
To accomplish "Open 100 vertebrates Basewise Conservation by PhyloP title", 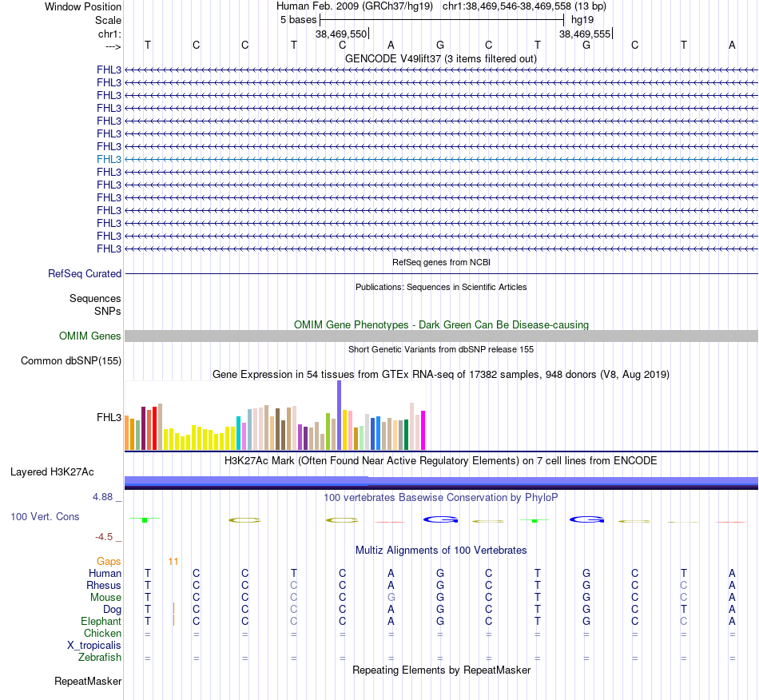I will tap(441, 497).
